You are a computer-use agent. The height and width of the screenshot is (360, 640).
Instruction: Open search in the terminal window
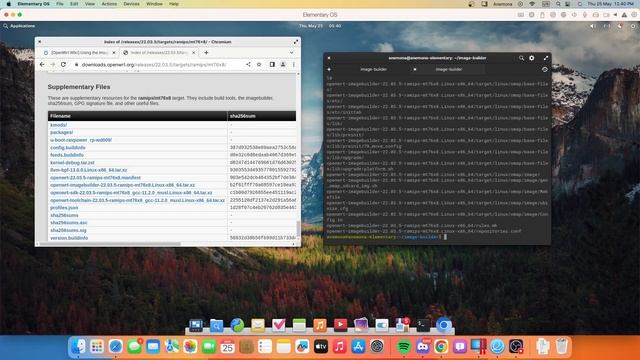pyautogui.click(x=521, y=58)
